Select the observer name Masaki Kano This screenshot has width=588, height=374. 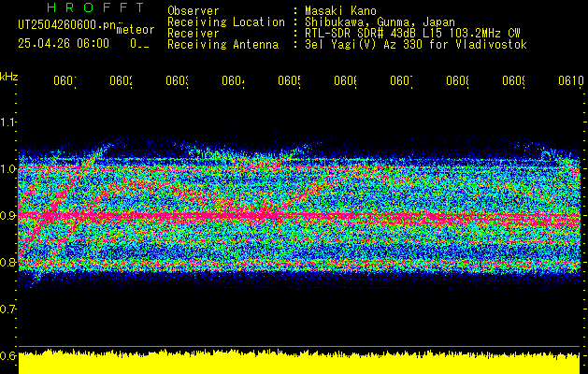pyautogui.click(x=340, y=11)
